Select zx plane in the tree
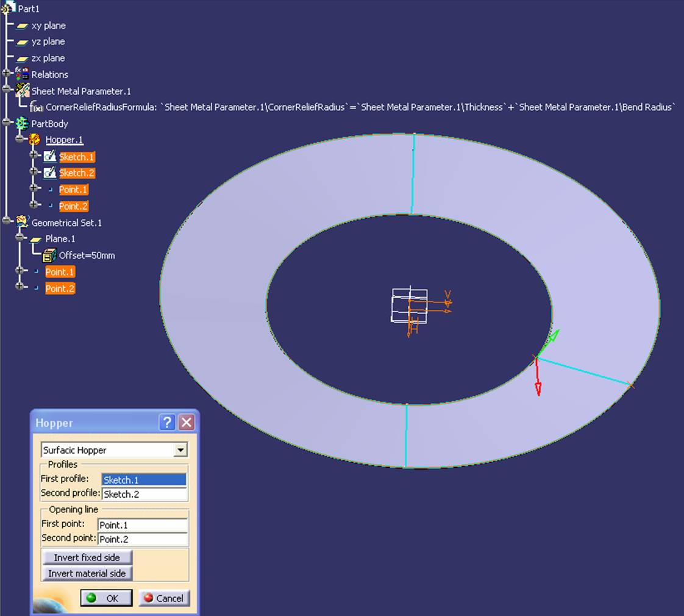This screenshot has width=684, height=616. [48, 58]
